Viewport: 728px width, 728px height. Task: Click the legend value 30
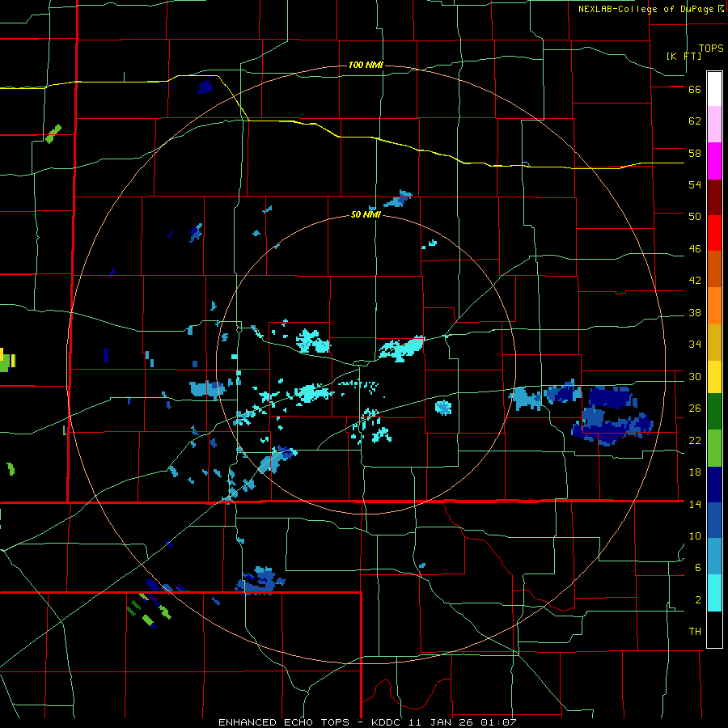[695, 376]
